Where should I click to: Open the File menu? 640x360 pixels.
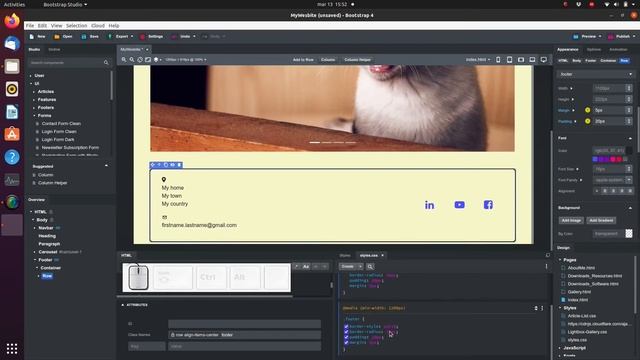coord(30,26)
